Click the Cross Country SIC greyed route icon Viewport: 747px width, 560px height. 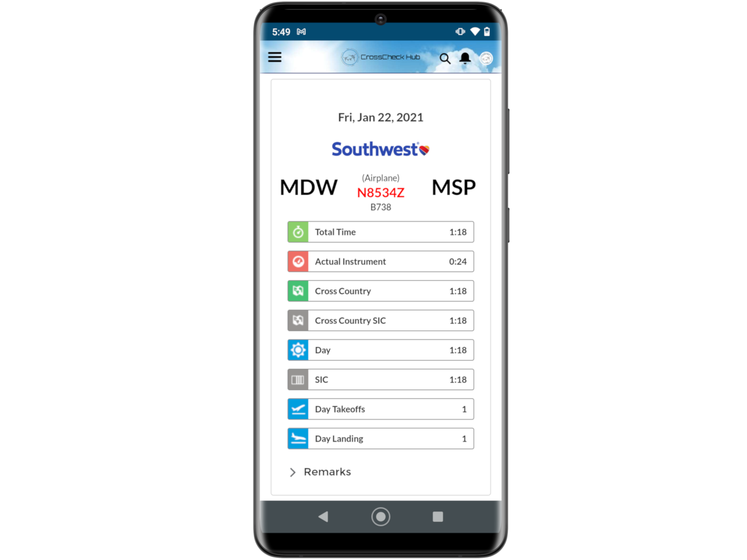pyautogui.click(x=297, y=319)
